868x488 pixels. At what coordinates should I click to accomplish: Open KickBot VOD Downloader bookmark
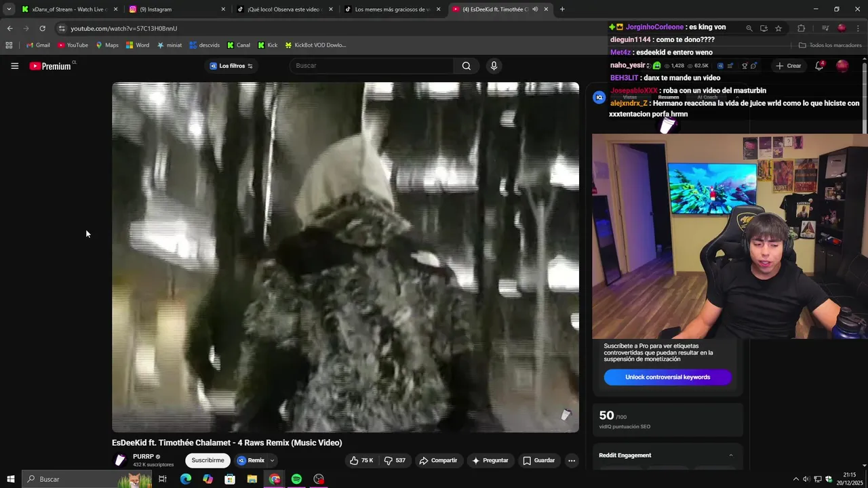click(x=315, y=45)
